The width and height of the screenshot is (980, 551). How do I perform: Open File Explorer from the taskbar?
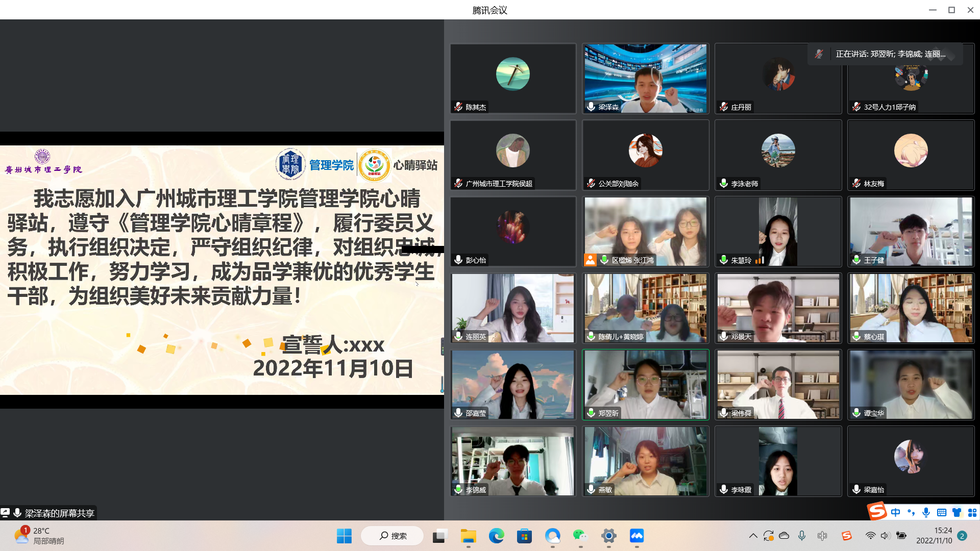pyautogui.click(x=468, y=536)
